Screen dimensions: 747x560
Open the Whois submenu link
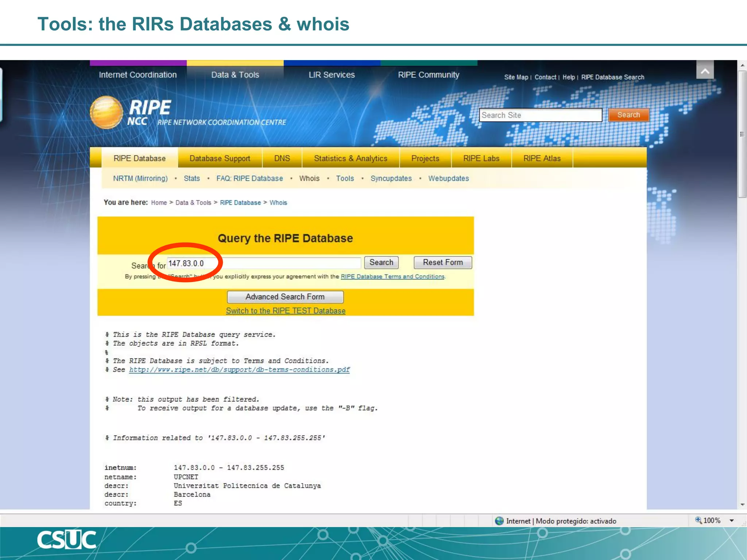(x=309, y=178)
